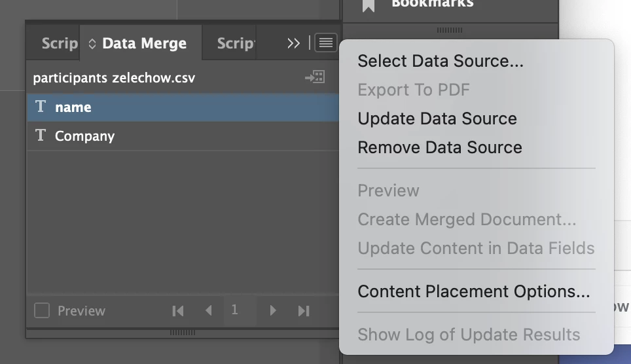Image resolution: width=631 pixels, height=364 pixels.
Task: Cycle Data Merge panel view with tab arrows
Action: [x=92, y=43]
